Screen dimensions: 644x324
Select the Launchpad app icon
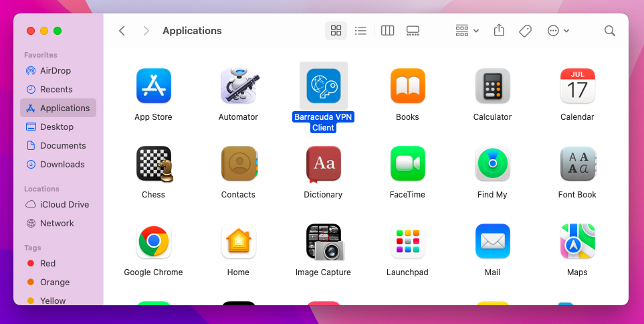click(x=407, y=242)
